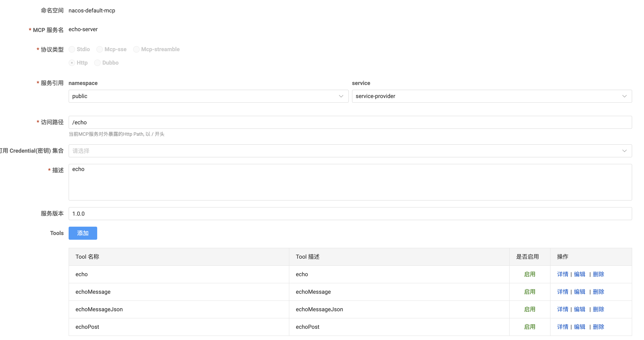Click 删除 for the echoMessageJson tool
The width and height of the screenshot is (644, 340).
coord(598,309)
